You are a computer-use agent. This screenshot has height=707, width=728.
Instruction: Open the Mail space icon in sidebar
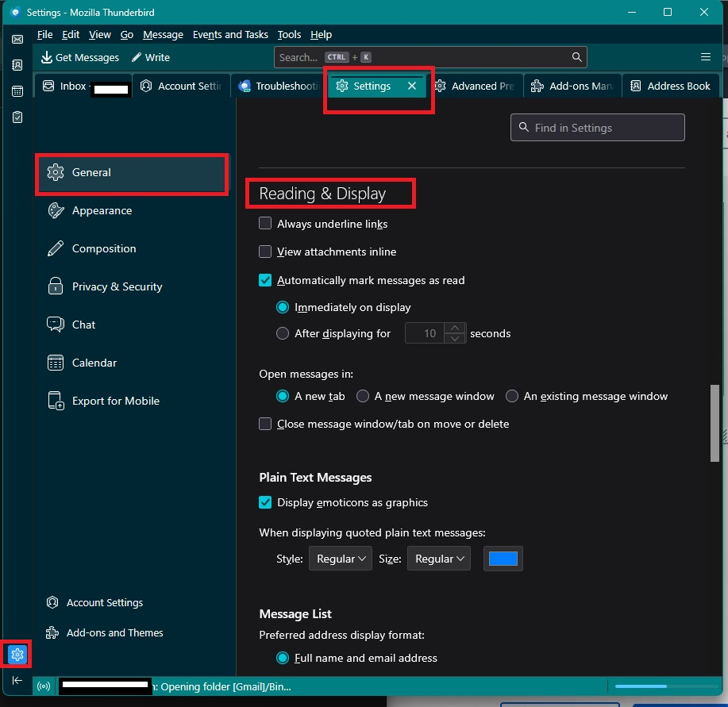(x=17, y=39)
